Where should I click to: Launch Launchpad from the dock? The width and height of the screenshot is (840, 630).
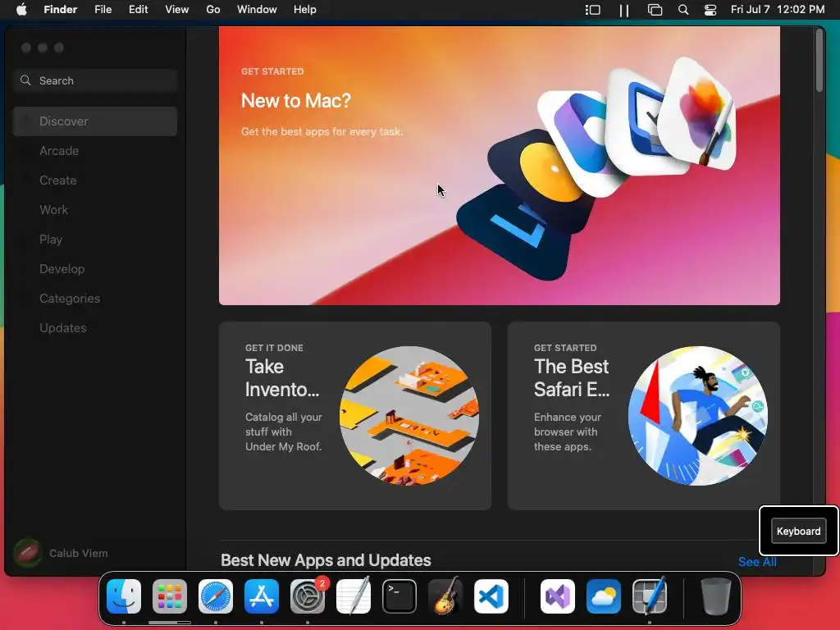[x=170, y=596]
